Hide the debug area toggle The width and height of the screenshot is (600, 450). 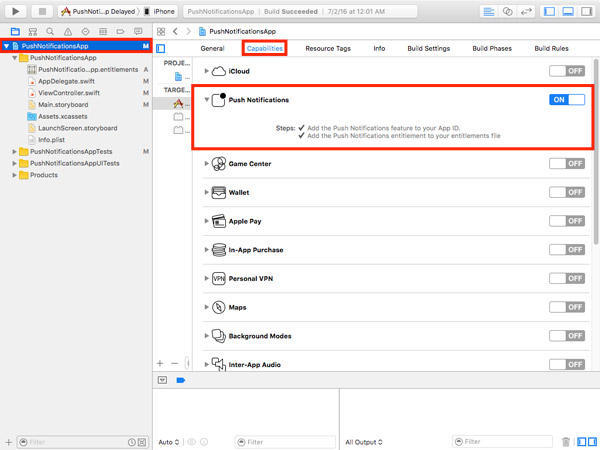click(163, 380)
